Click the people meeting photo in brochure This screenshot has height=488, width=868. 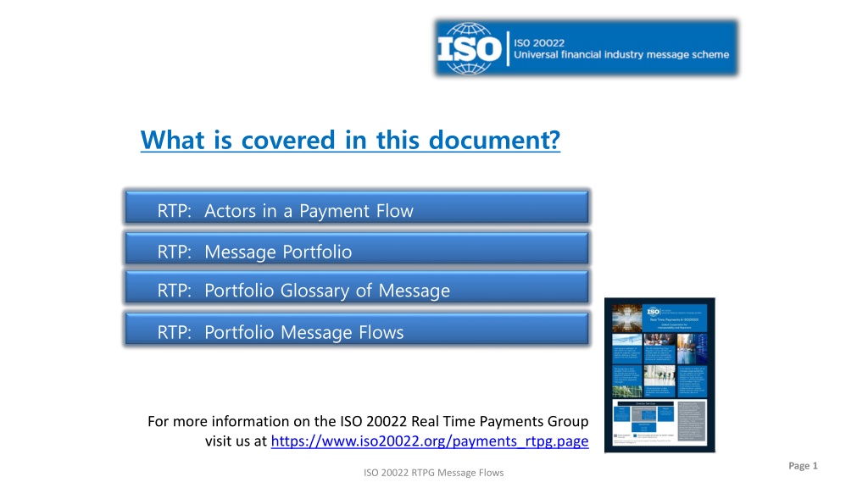point(659,340)
